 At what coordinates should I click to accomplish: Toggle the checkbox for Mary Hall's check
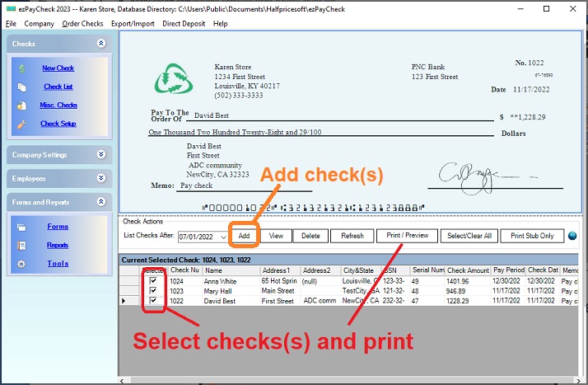point(152,291)
